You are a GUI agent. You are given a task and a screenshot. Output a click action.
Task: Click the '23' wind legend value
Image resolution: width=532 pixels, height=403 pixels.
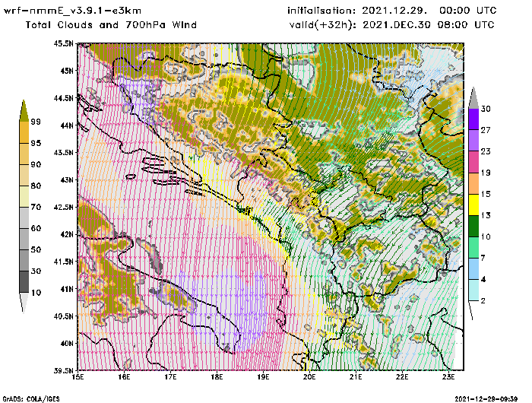click(x=486, y=151)
